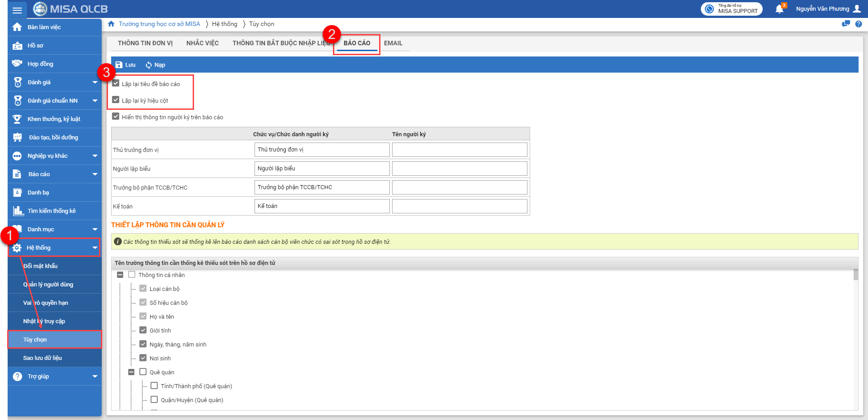Screen dimensions: 868x420
Task: Open Hồ sơ from the sidebar
Action: (35, 46)
